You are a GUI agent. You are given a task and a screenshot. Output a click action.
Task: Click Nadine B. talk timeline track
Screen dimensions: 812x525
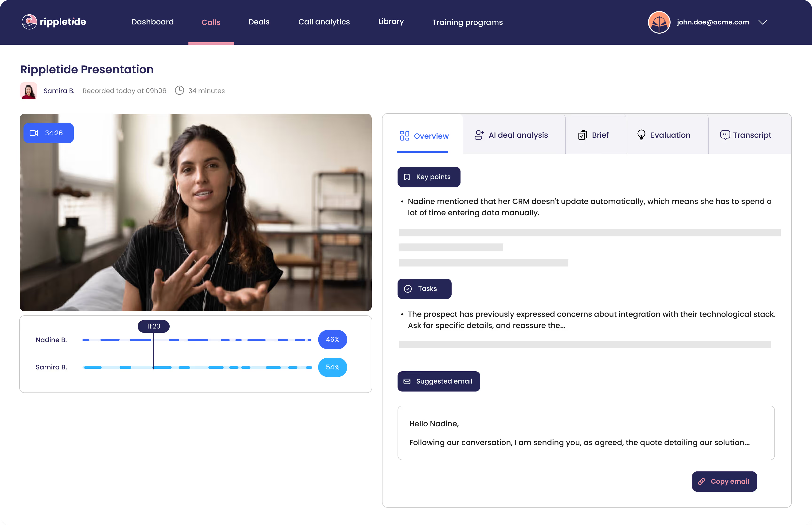tap(197, 340)
